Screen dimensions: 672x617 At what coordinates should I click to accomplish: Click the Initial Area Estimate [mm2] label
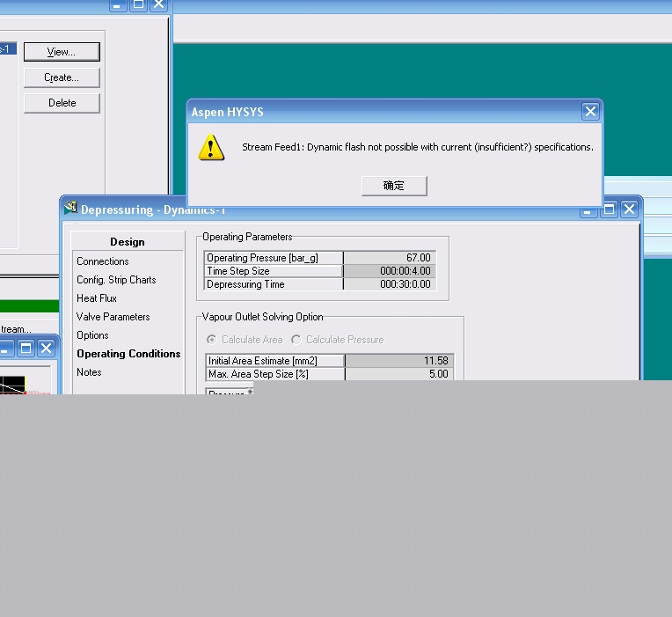point(275,361)
